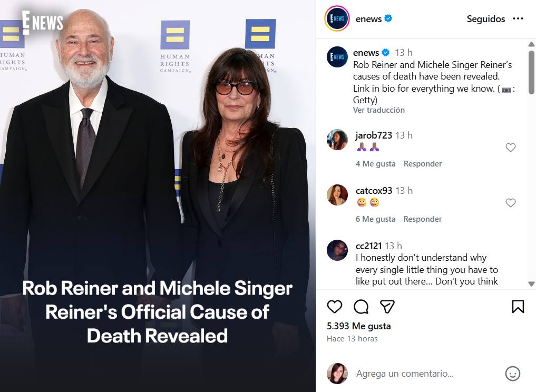Image resolution: width=536 pixels, height=392 pixels.
Task: View the 5.393 Me gusta likes list
Action: tap(359, 326)
